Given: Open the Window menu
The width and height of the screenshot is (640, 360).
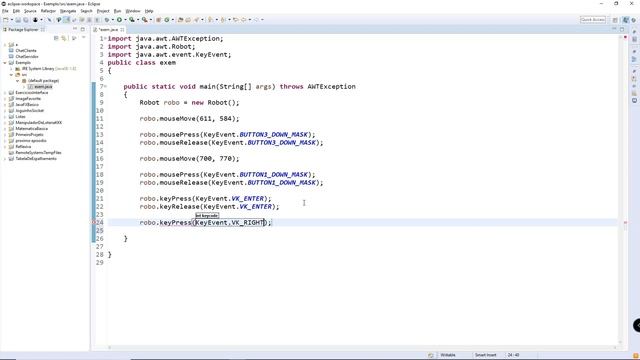Looking at the screenshot, I should [133, 11].
